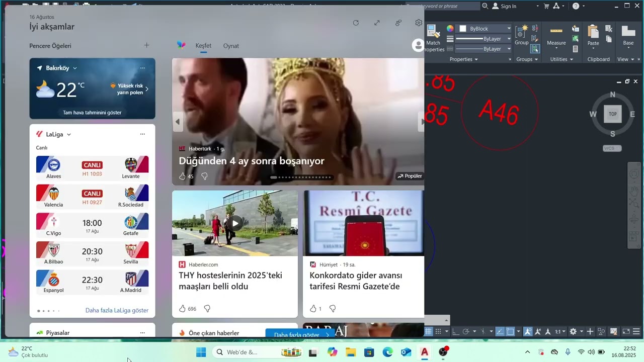Click the object color wheel icon
The width and height of the screenshot is (644, 362).
(x=450, y=29)
